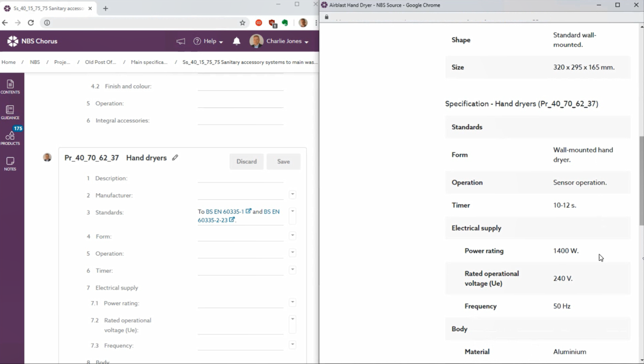The image size is (644, 364).
Task: Click red browser extension icon
Action: [x=259, y=23]
